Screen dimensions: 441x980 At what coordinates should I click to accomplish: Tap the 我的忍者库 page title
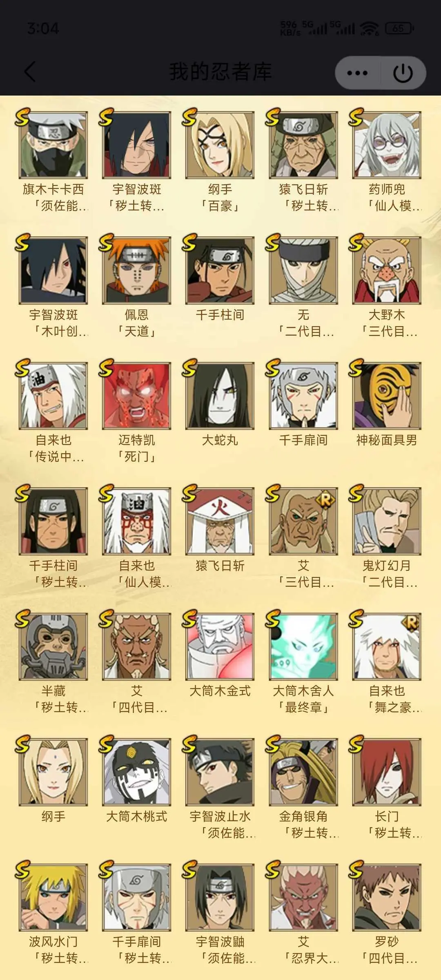(220, 72)
